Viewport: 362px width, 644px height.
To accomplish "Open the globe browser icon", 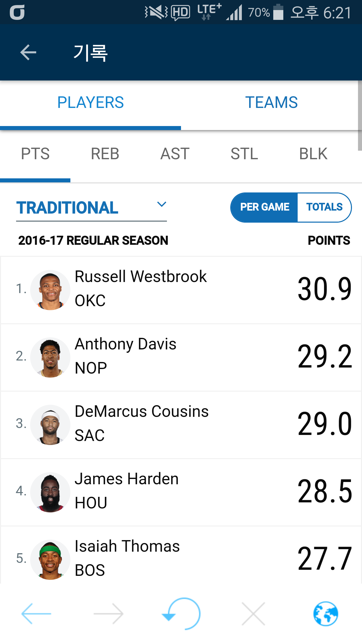I will pyautogui.click(x=326, y=614).
